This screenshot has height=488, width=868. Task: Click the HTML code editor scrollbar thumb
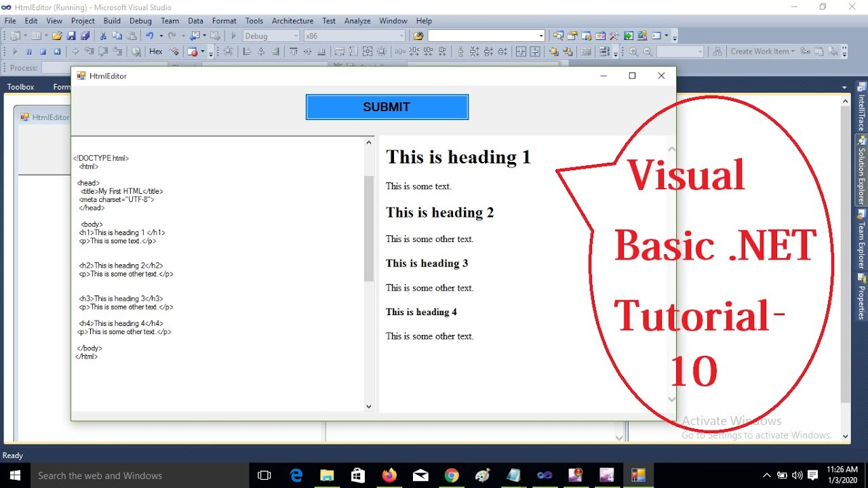pyautogui.click(x=369, y=228)
